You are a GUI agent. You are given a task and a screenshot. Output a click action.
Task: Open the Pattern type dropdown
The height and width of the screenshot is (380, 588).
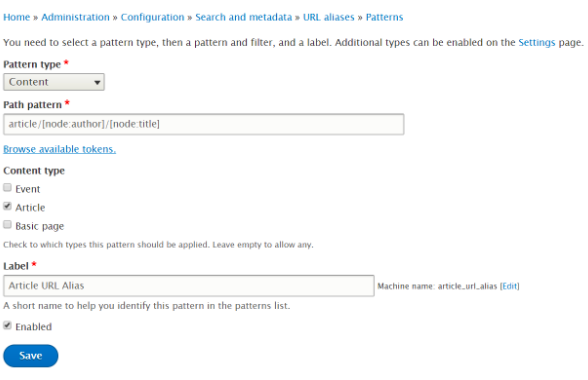(x=54, y=82)
